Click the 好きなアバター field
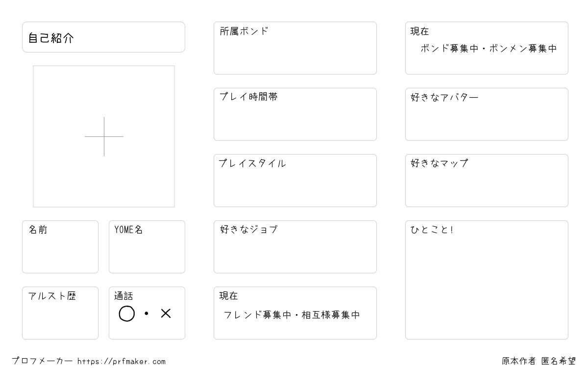 point(487,114)
